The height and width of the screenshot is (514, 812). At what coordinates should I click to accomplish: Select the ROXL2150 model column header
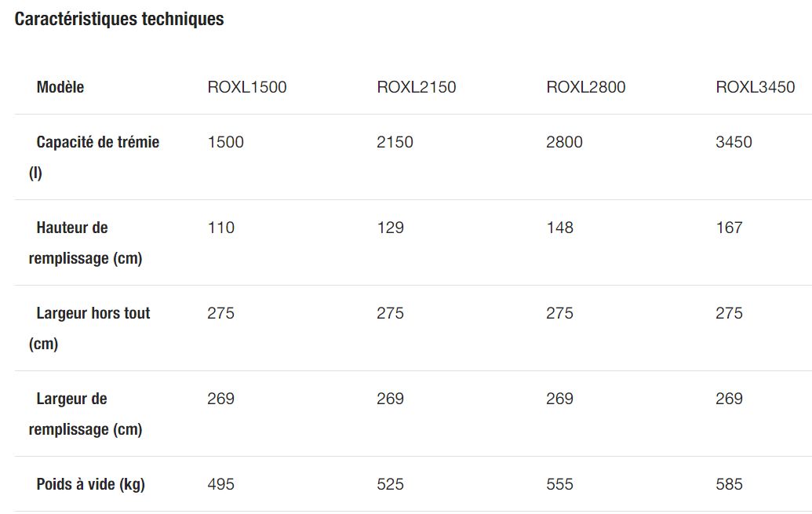click(x=417, y=87)
